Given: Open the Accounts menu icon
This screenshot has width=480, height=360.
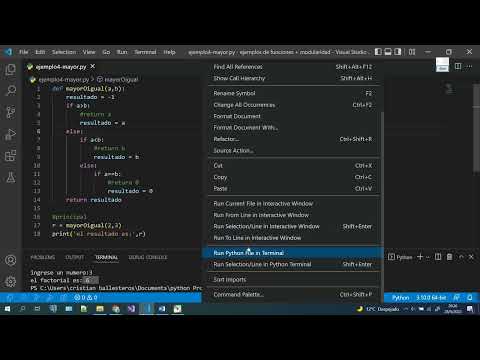Looking at the screenshot, I should (x=11, y=260).
